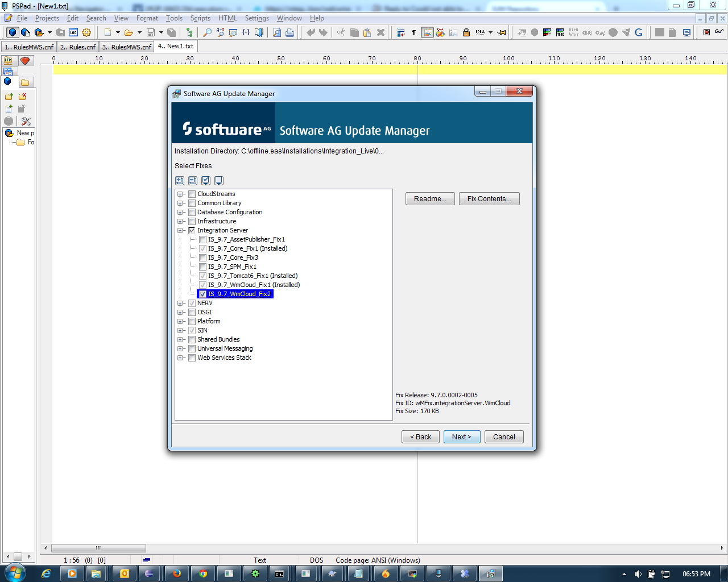
Task: Switch to the Rules.cnf tab
Action: point(78,47)
